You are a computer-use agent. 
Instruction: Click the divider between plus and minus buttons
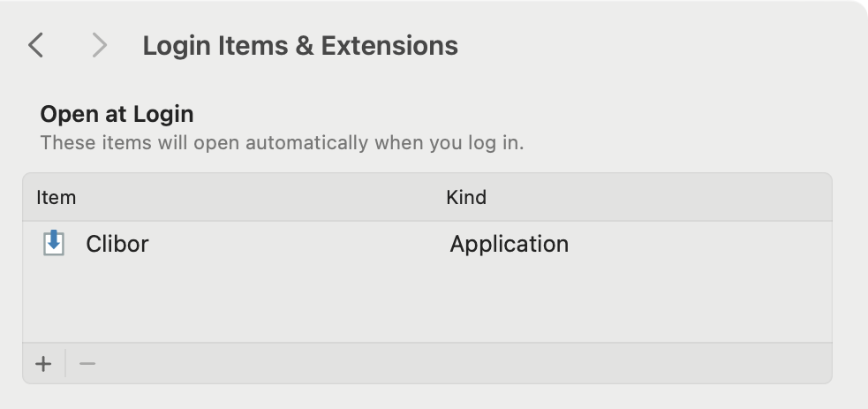click(x=65, y=364)
